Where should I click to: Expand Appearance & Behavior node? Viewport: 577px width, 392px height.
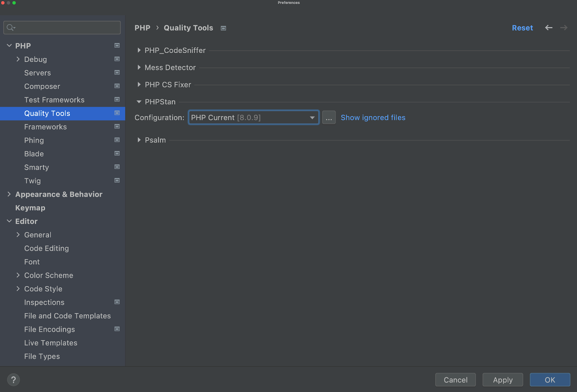click(9, 194)
